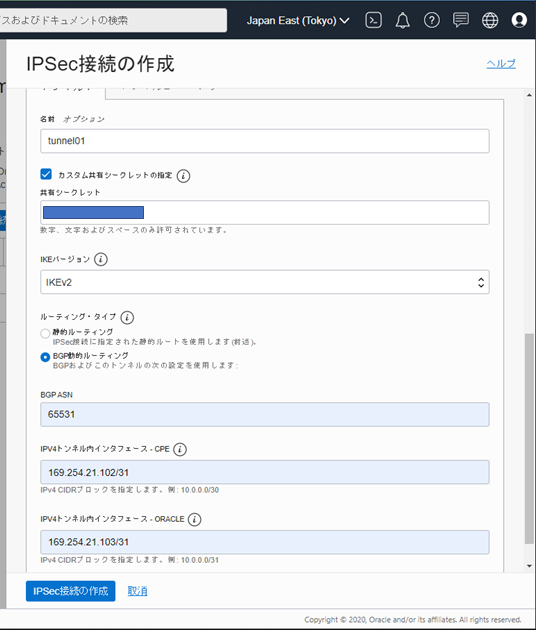Click the down arrow of the scrollbar
This screenshot has width=536, height=630.
click(x=529, y=566)
